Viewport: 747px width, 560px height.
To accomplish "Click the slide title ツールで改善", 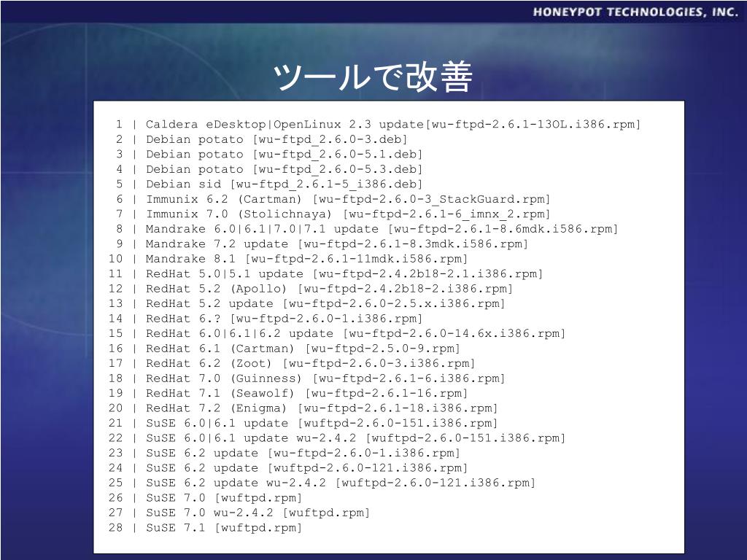I will click(373, 76).
